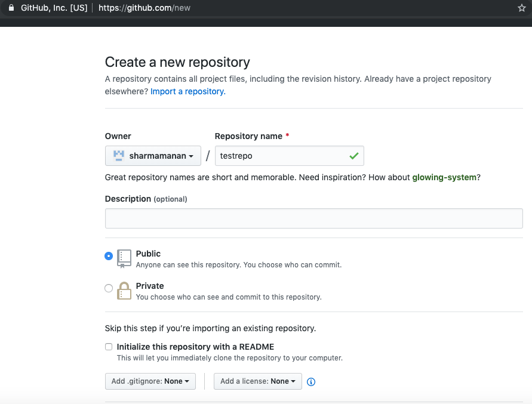The image size is (532, 404).
Task: Click the bookmark star icon
Action: click(521, 8)
